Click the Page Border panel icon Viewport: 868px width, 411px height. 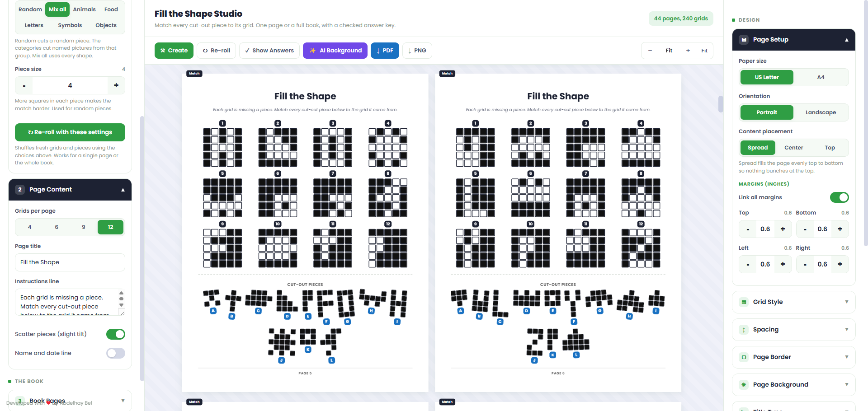[x=744, y=357]
